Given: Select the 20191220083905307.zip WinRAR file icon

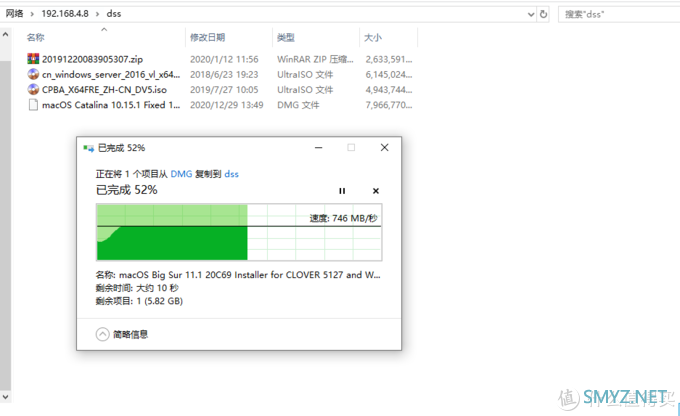Looking at the screenshot, I should pyautogui.click(x=33, y=59).
